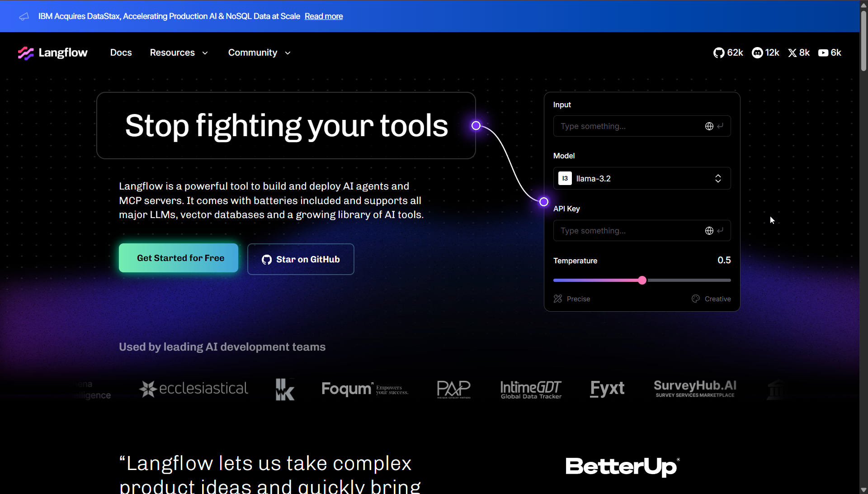Viewport: 868px width, 494px height.
Task: Open the Community menu
Action: [x=259, y=52]
